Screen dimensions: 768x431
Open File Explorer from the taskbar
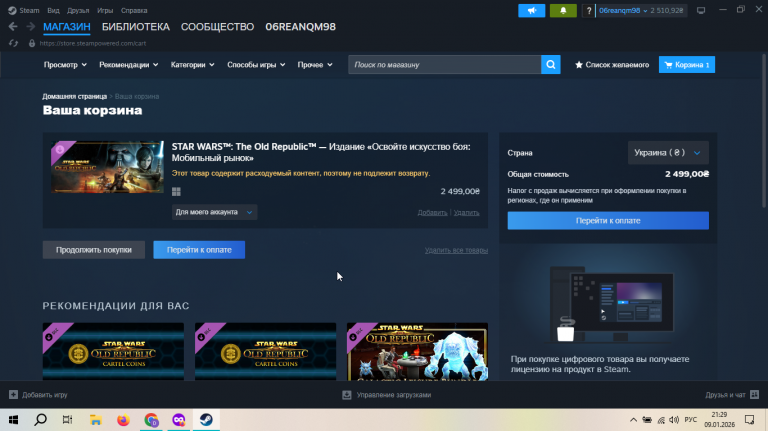click(96, 420)
